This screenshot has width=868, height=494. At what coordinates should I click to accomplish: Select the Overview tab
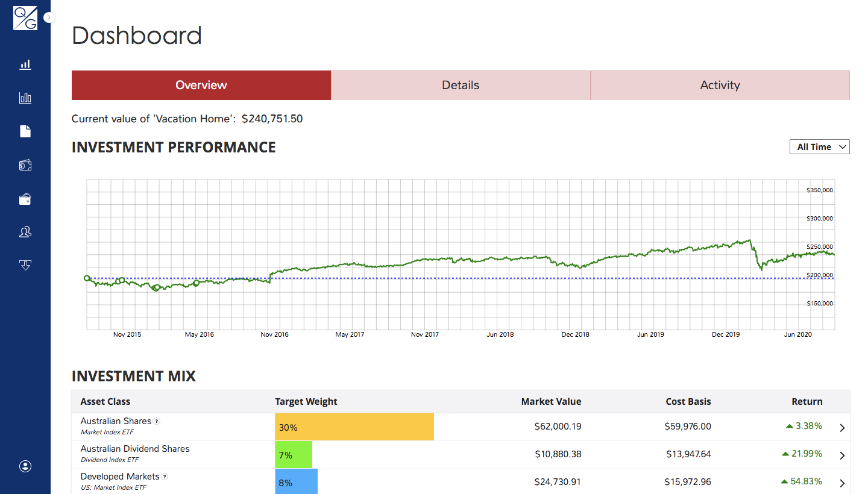coord(201,85)
